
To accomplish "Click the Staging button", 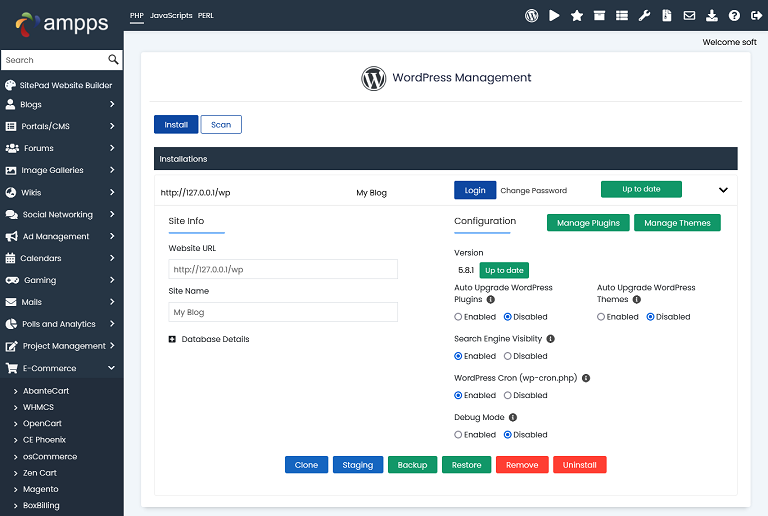I will pyautogui.click(x=358, y=465).
